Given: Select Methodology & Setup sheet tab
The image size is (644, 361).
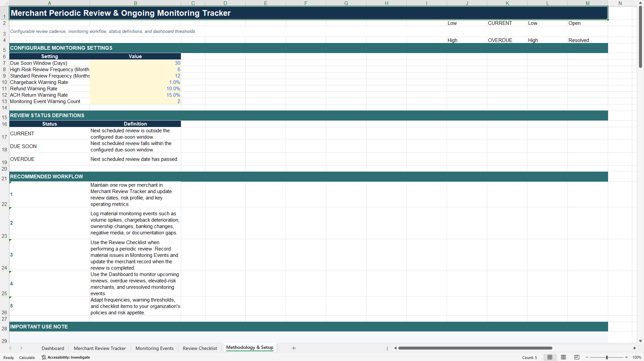Looking at the screenshot, I should point(250,348).
